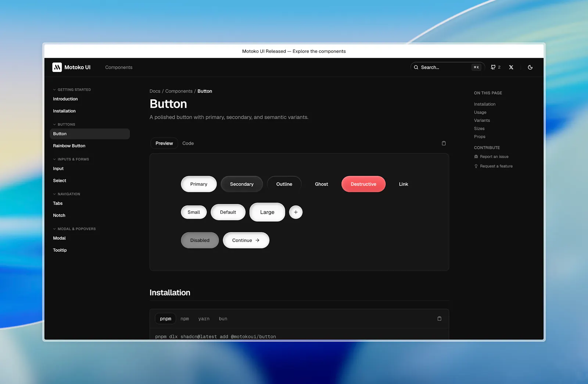Open Installation in the left sidebar
This screenshot has width=588, height=384.
click(x=64, y=111)
